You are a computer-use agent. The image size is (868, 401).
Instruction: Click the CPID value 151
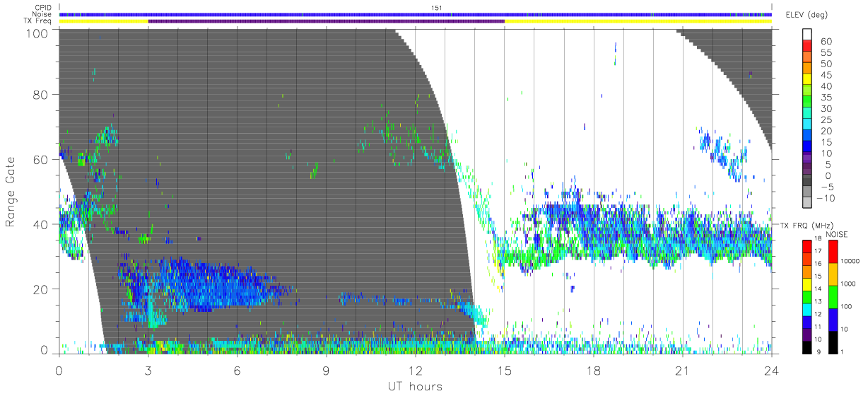tap(437, 8)
